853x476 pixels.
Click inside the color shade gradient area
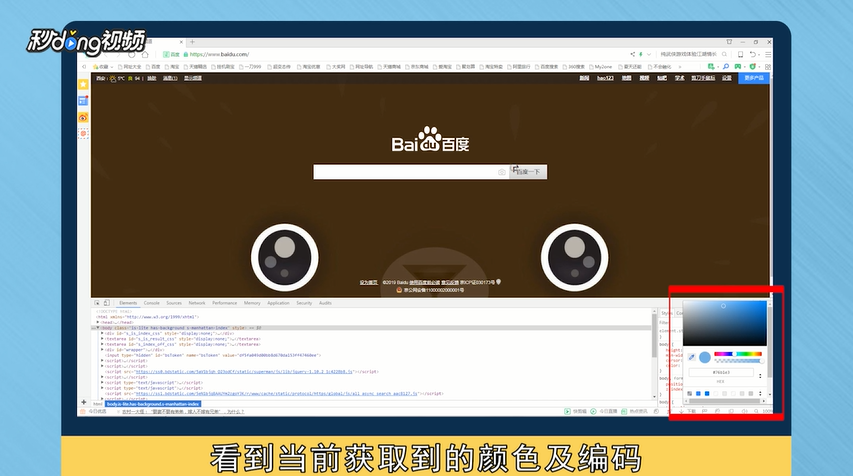(725, 323)
